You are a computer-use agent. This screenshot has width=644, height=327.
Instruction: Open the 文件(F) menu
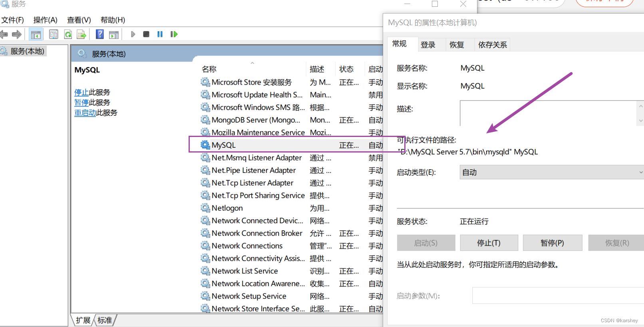[13, 20]
